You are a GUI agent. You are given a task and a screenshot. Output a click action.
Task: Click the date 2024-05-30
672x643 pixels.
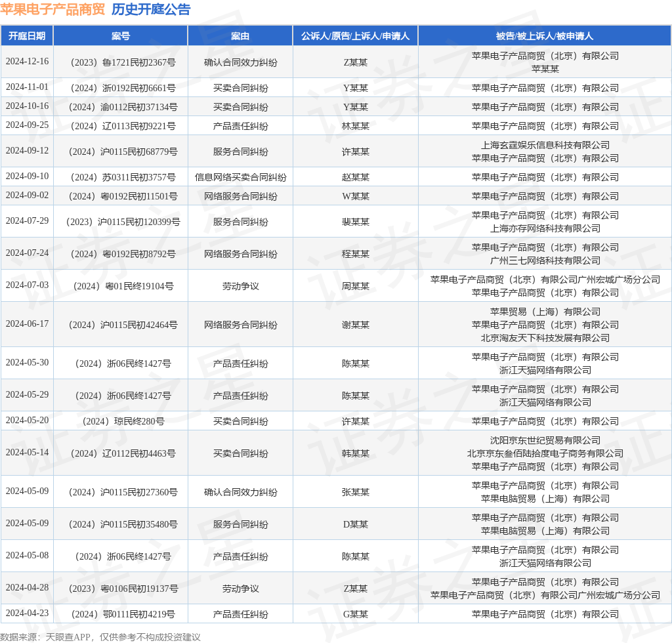pos(27,362)
